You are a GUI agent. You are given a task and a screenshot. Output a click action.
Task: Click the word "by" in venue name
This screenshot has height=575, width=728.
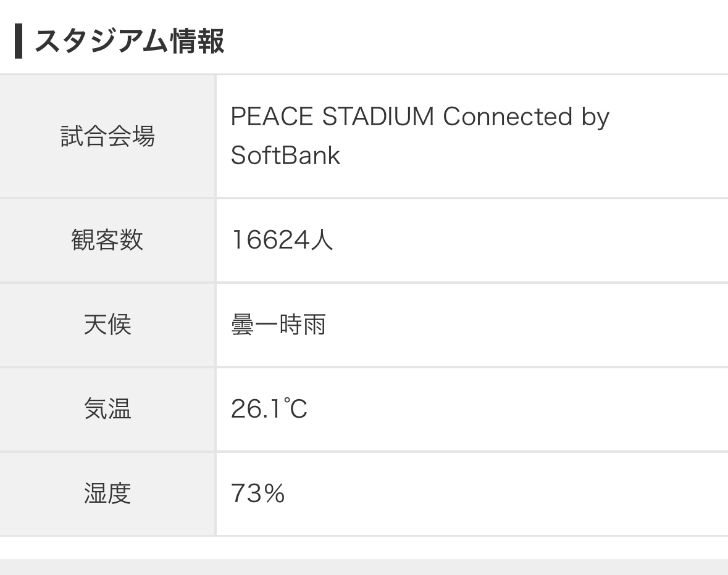click(x=595, y=118)
